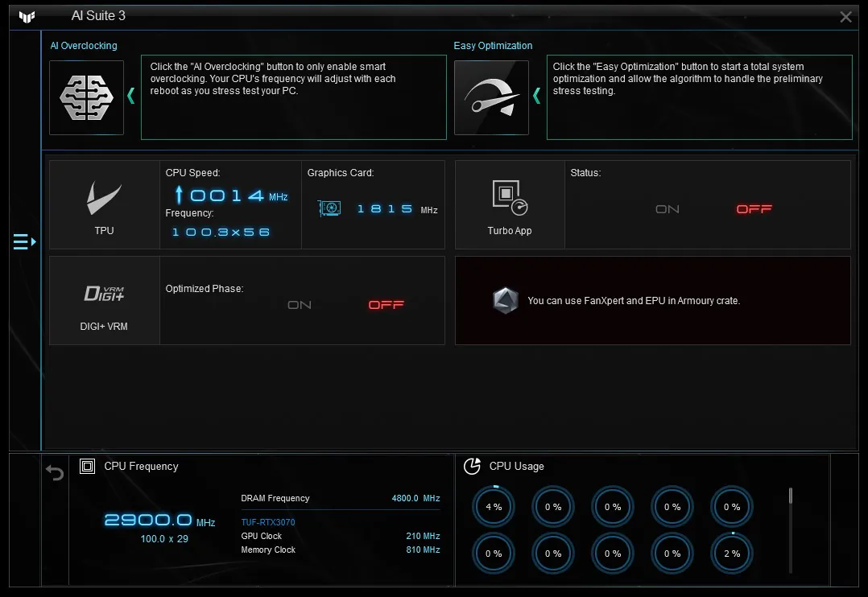The width and height of the screenshot is (868, 597).
Task: Open the DIGI+ VRM panel
Action: point(104,300)
